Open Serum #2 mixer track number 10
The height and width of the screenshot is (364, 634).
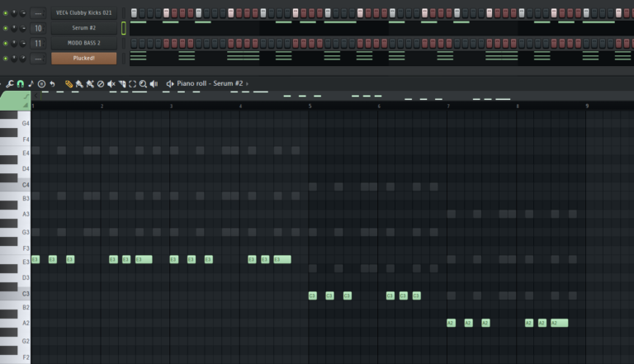38,28
